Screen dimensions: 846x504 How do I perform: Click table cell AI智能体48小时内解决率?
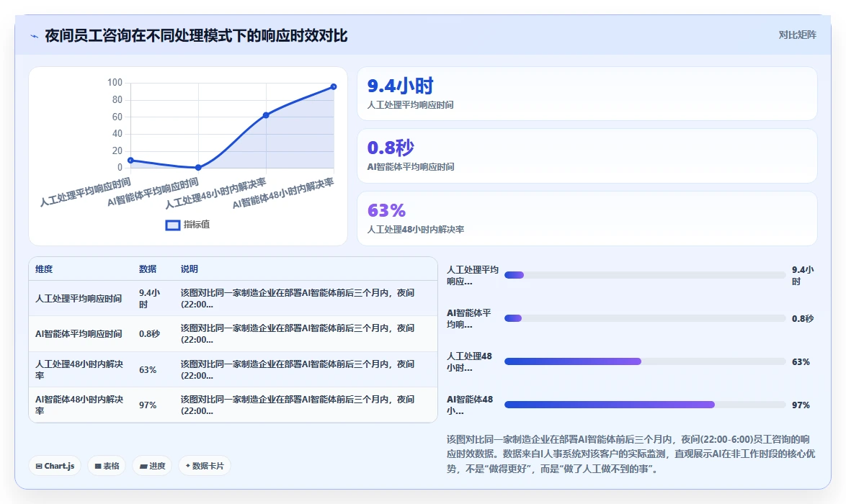tap(80, 405)
